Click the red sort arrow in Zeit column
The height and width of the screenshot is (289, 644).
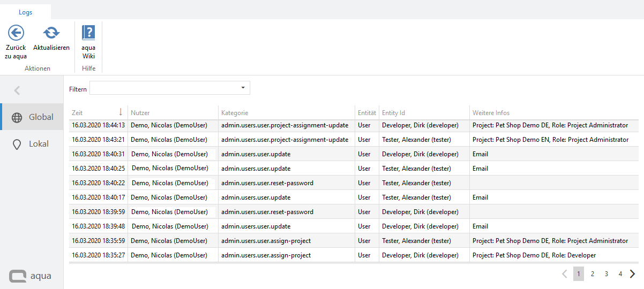121,112
